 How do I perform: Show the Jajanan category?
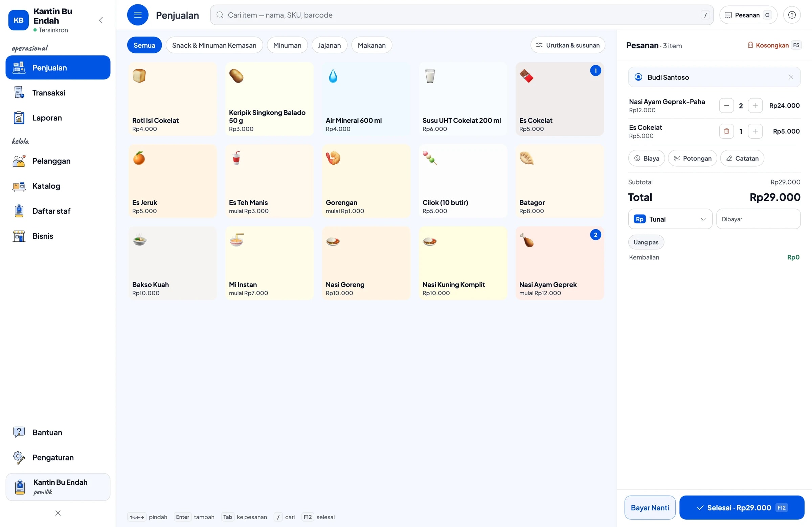coord(329,45)
